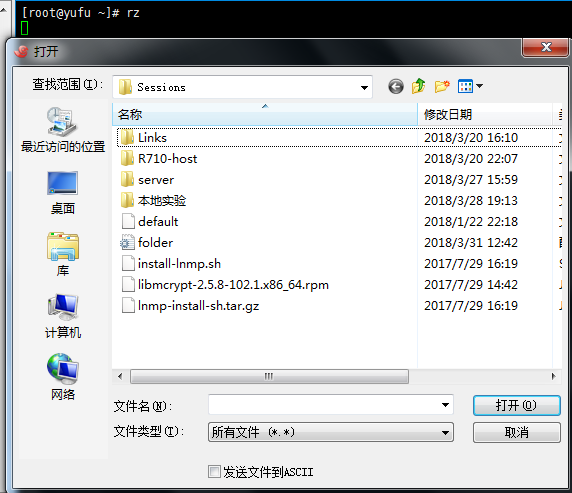Go back with the back arrow icon
The image size is (572, 493).
[396, 87]
